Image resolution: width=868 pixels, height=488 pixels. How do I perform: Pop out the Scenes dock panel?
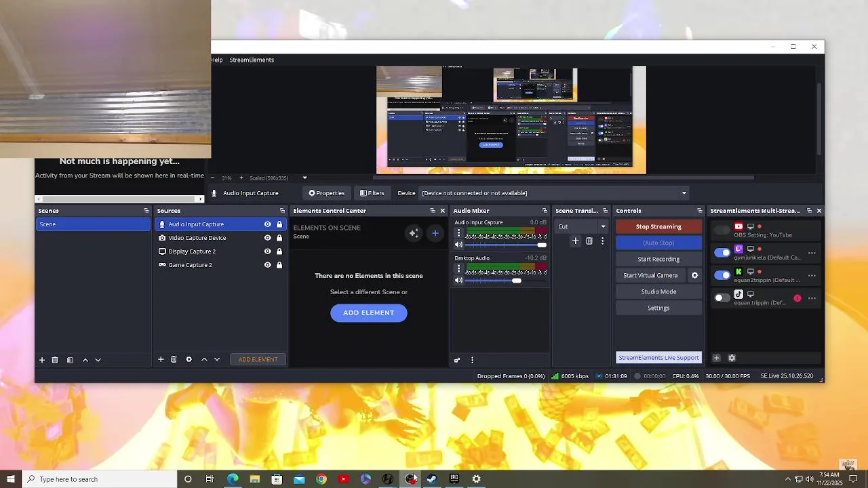pyautogui.click(x=146, y=211)
